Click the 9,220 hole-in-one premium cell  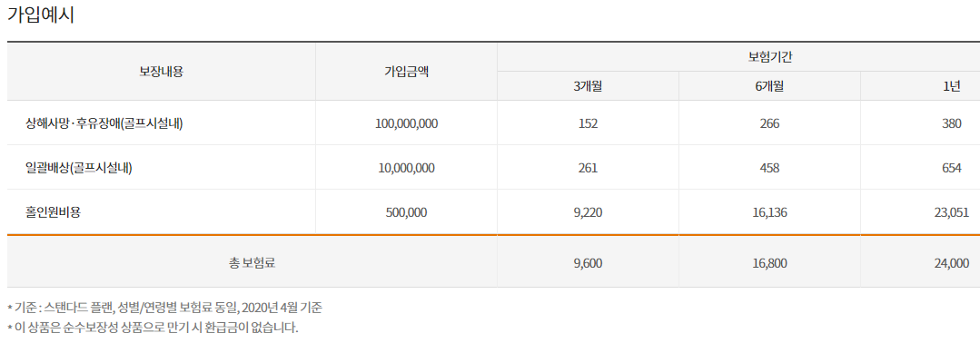[x=588, y=211]
